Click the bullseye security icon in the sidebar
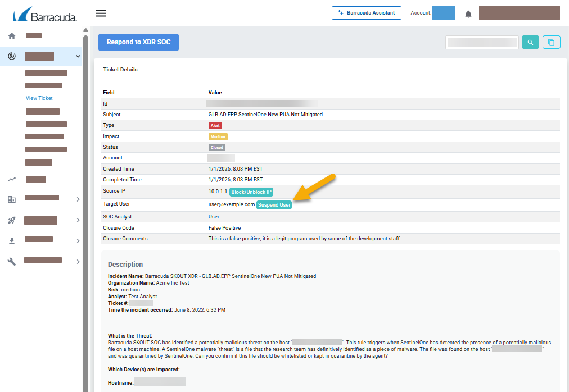The image size is (569, 392). click(x=11, y=56)
